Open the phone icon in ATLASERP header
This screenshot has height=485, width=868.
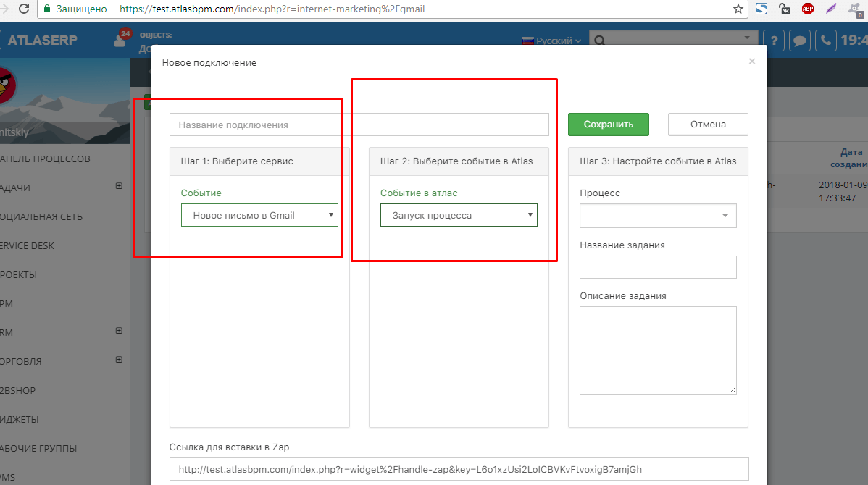[825, 41]
